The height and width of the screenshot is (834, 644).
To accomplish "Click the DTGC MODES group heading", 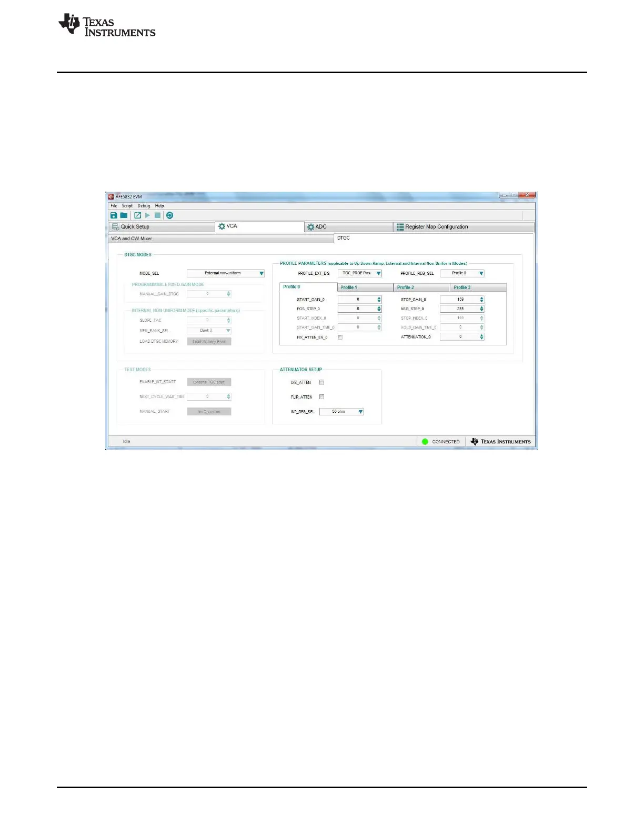I will [x=138, y=255].
